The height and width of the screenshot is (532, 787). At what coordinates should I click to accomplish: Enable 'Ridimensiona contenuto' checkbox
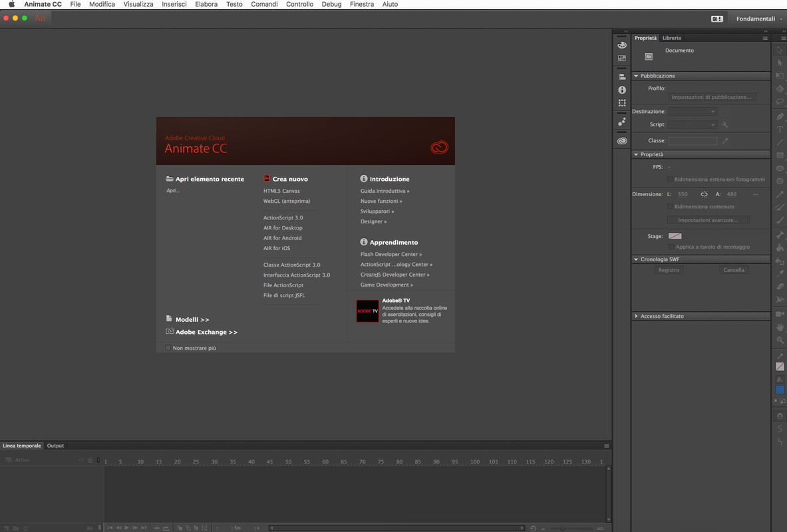click(x=669, y=206)
